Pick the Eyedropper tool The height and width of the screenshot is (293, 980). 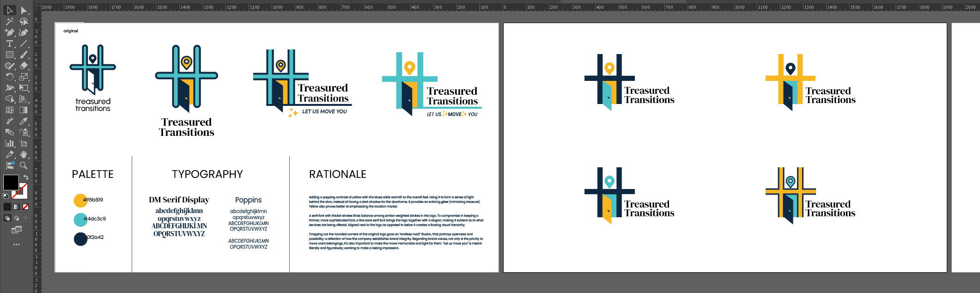point(24,121)
